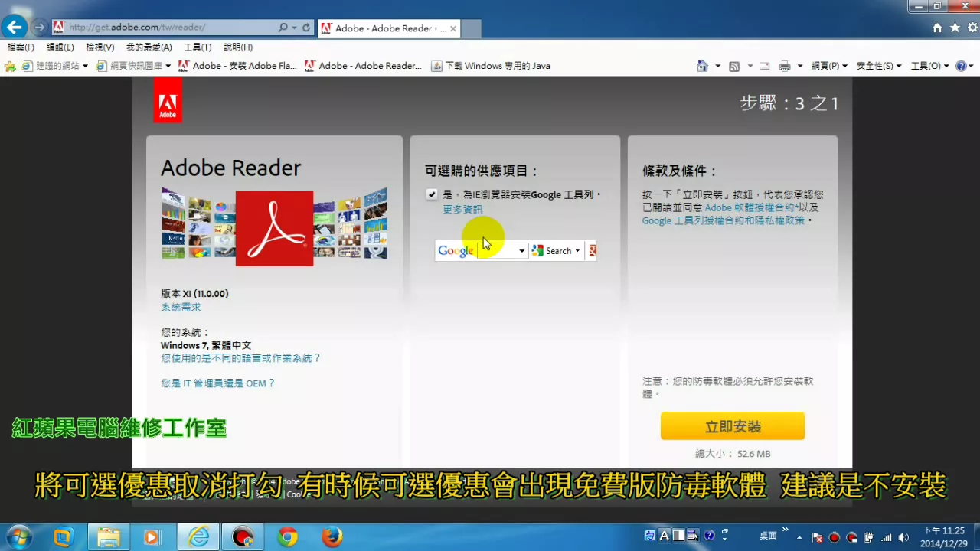Click the Google toolbar preview image
The width and height of the screenshot is (980, 551).
[x=515, y=250]
